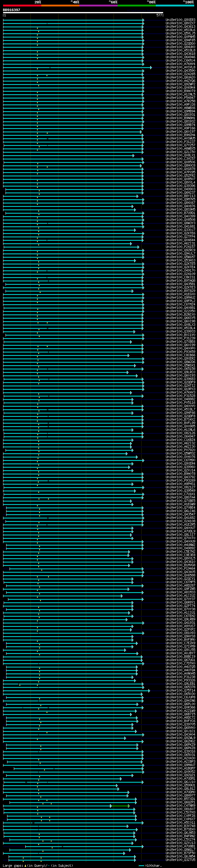Open hit UniRef100_P54847
The height and width of the screenshot is (868, 197).
coord(180,98)
